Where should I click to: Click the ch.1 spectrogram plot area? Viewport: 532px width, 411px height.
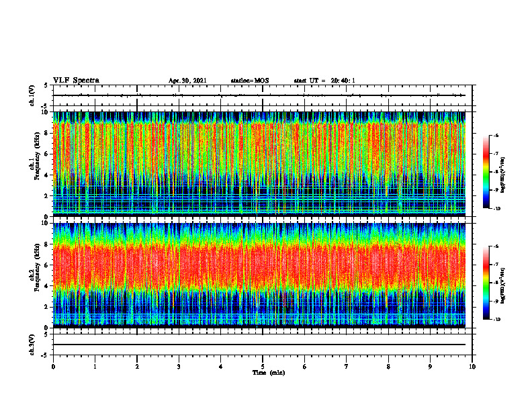click(259, 164)
